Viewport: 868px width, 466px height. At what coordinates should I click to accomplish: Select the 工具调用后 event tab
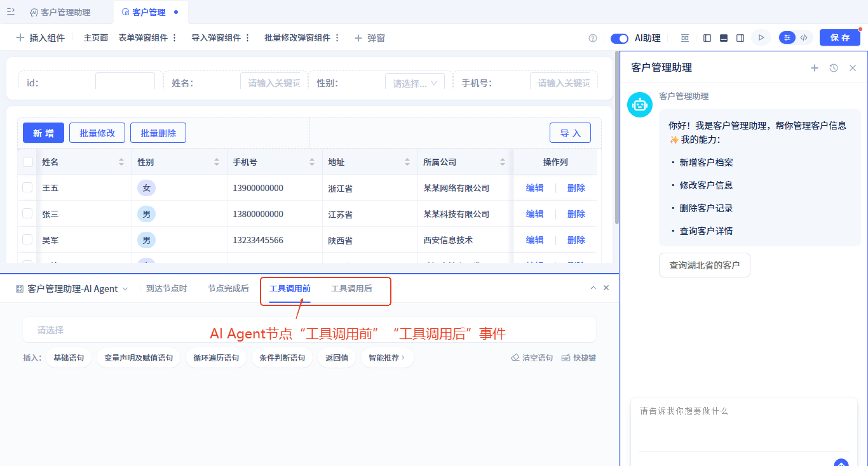click(x=351, y=288)
